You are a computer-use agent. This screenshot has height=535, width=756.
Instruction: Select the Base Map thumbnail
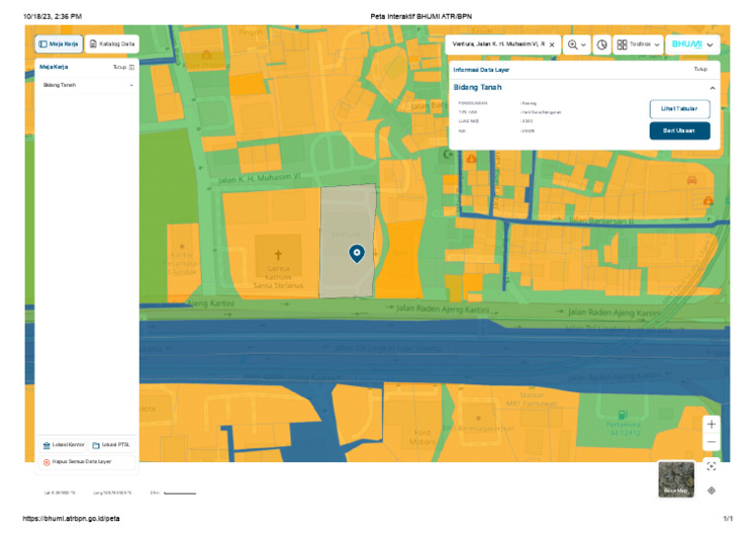pos(675,480)
